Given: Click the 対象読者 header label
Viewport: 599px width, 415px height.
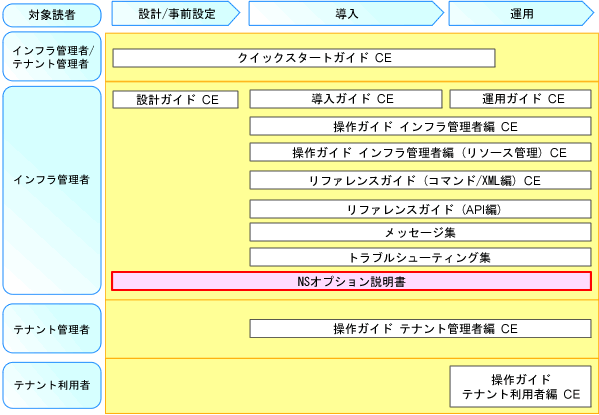Looking at the screenshot, I should (x=52, y=15).
